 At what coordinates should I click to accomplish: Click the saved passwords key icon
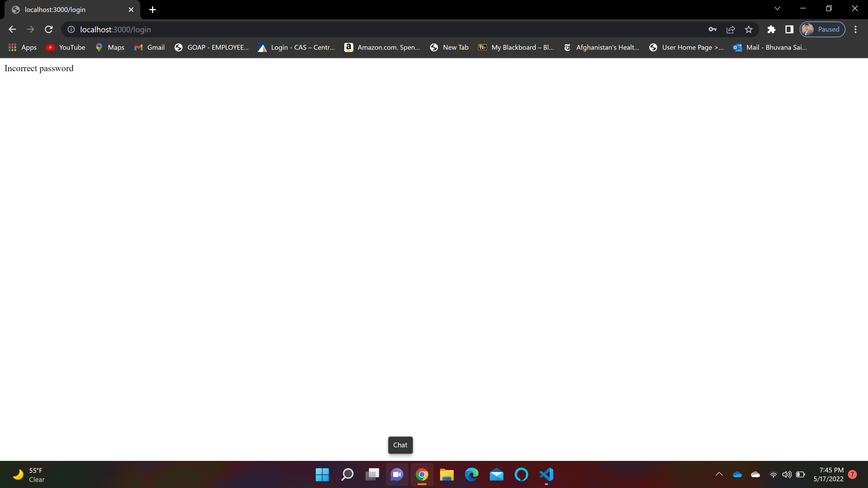coord(712,30)
